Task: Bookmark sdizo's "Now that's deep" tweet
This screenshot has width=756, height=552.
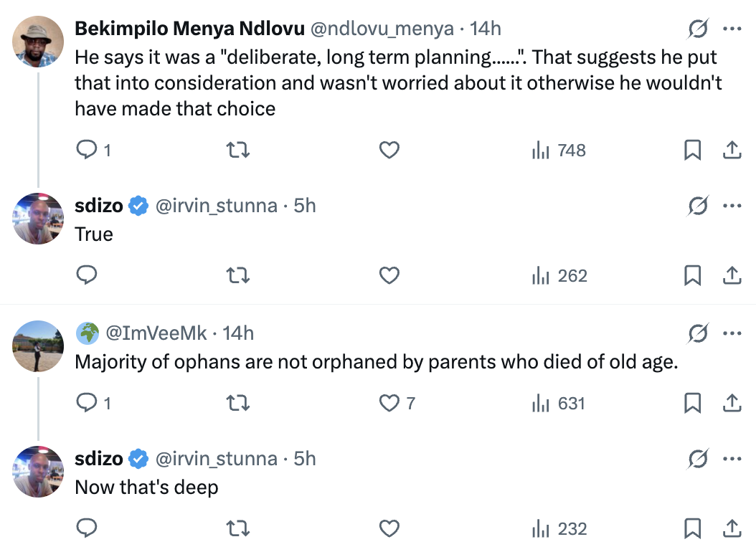Action: coord(692,529)
